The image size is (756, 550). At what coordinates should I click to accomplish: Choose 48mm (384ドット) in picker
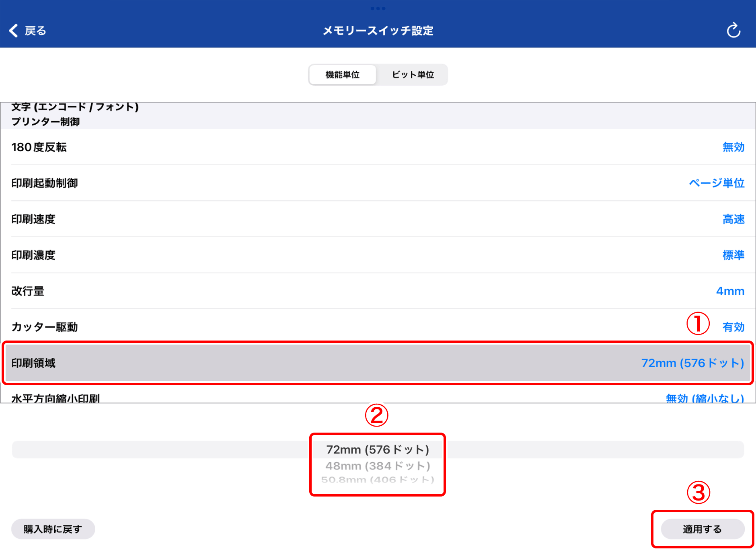(x=378, y=466)
